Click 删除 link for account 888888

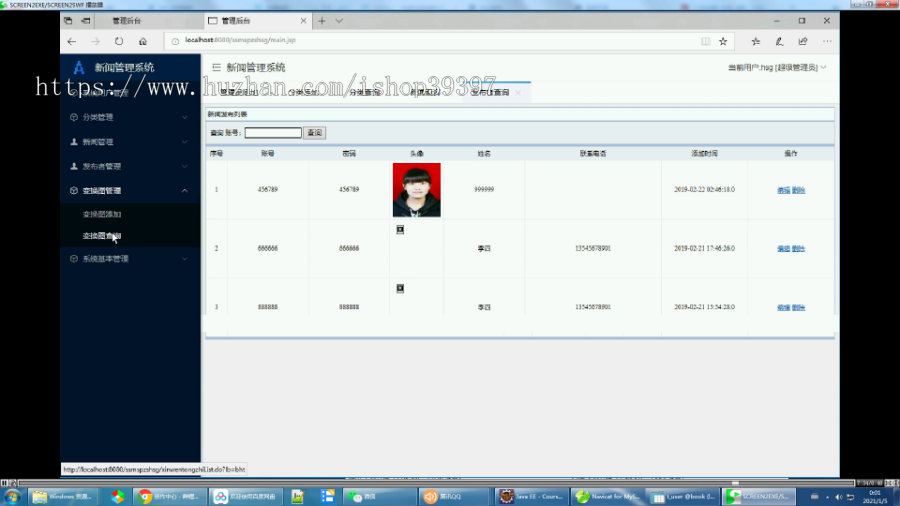click(798, 308)
